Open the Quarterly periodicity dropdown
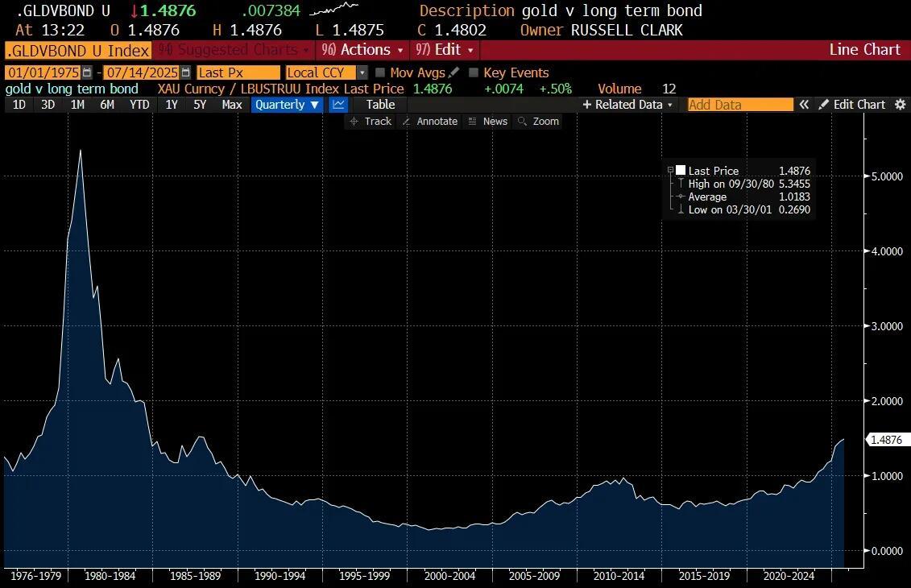Viewport: 911px width, 588px height. [x=288, y=105]
